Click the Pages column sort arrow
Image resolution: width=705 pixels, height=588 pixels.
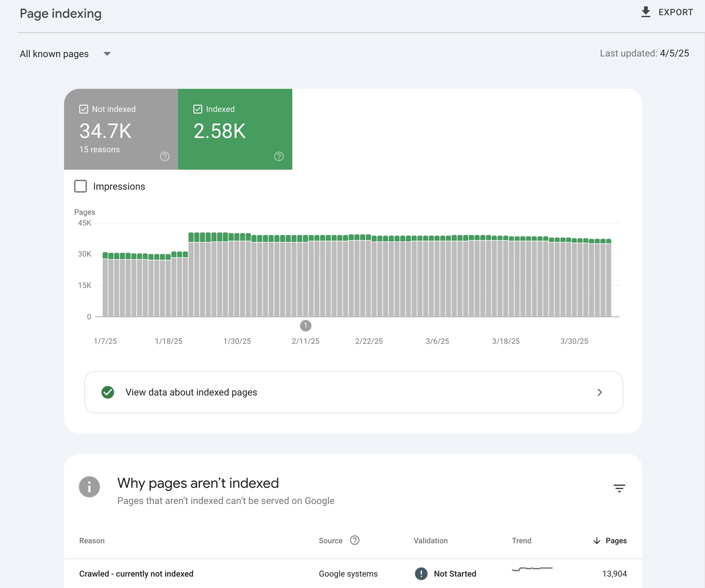(596, 540)
